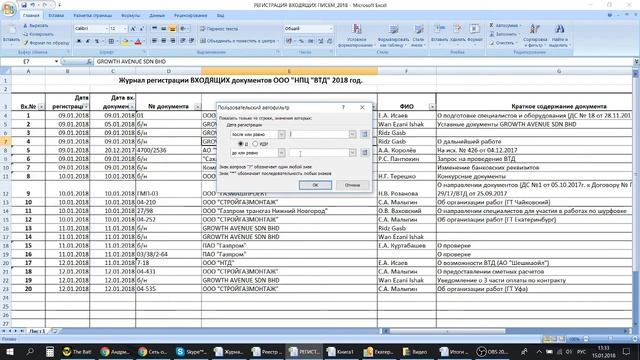This screenshot has height=360, width=640.
Task: Select the И (AND) radio button
Action: (240, 144)
